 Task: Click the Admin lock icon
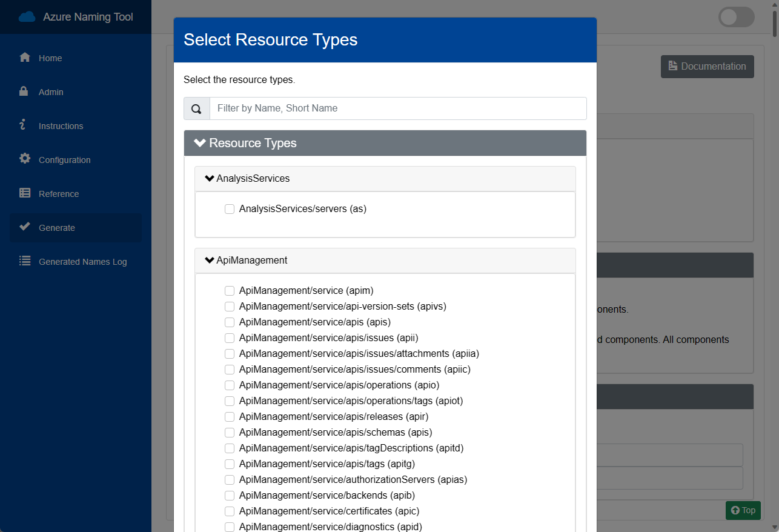[24, 91]
